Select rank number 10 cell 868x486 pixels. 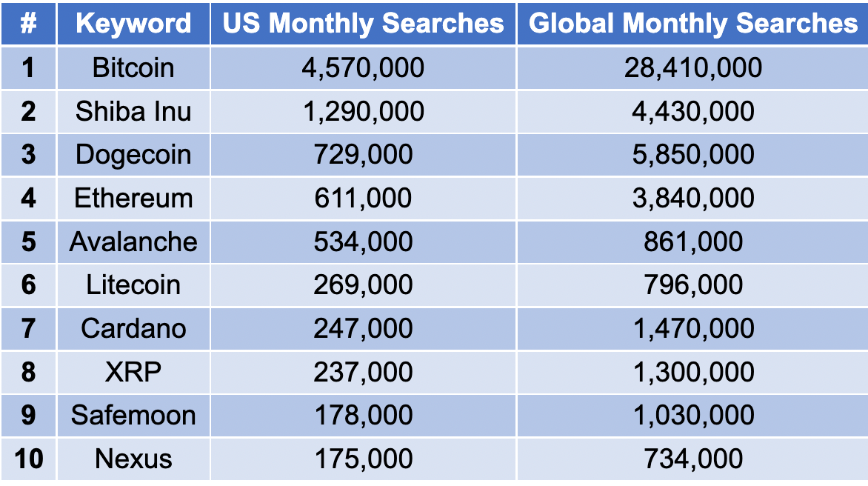point(28,459)
